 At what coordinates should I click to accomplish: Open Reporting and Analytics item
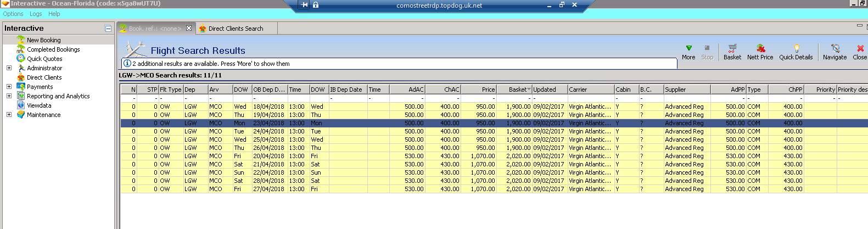(58, 96)
